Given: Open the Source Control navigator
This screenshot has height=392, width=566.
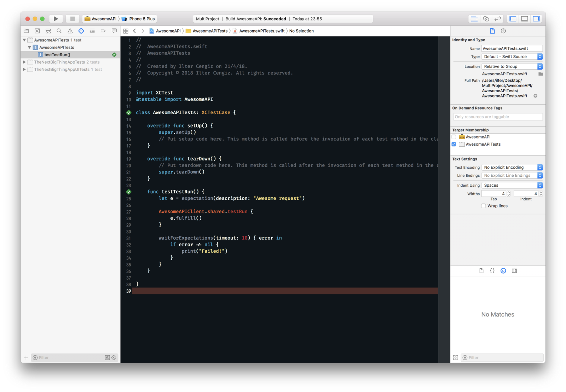Looking at the screenshot, I should pyautogui.click(x=37, y=31).
